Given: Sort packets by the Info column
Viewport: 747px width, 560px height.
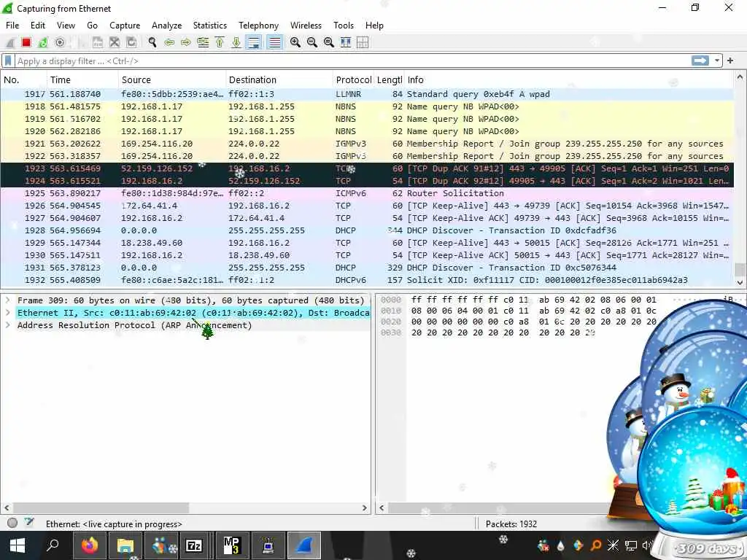Looking at the screenshot, I should 569,80.
